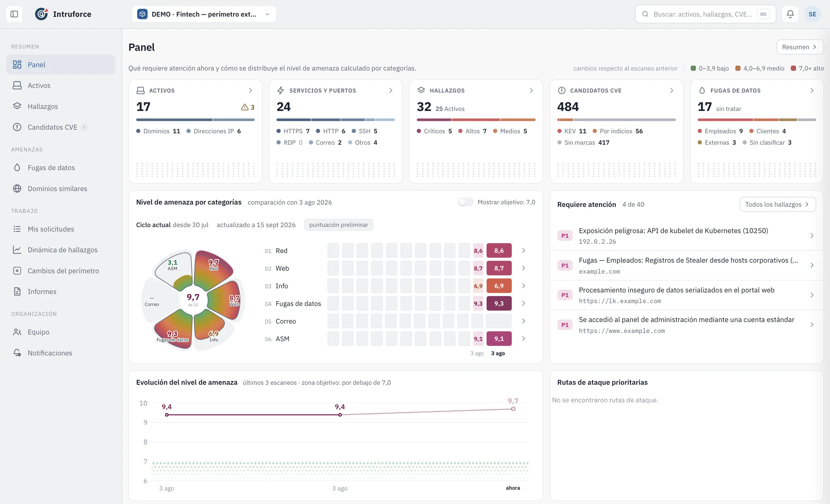
Task: Click the ASM 3,1 petal in radial chart
Action: (x=173, y=270)
